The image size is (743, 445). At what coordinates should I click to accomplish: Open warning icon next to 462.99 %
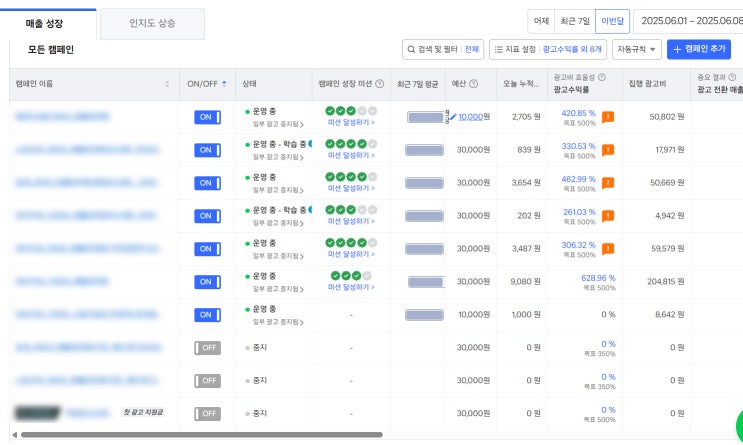(x=608, y=183)
